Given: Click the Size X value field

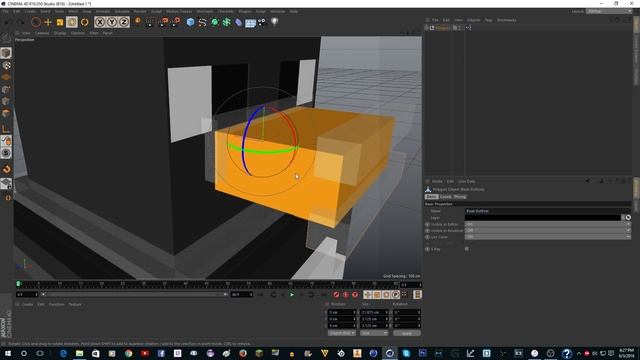Looking at the screenshot, I should click(374, 312).
